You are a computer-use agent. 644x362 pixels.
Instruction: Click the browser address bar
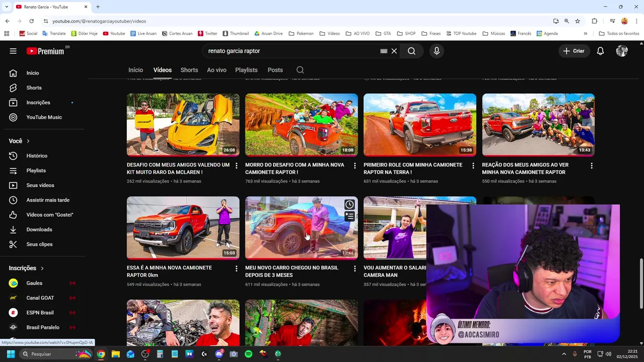[297, 21]
